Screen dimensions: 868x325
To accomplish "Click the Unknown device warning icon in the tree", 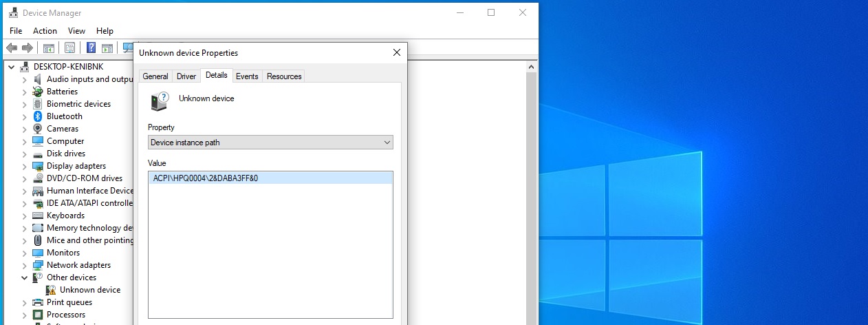I will pos(51,290).
